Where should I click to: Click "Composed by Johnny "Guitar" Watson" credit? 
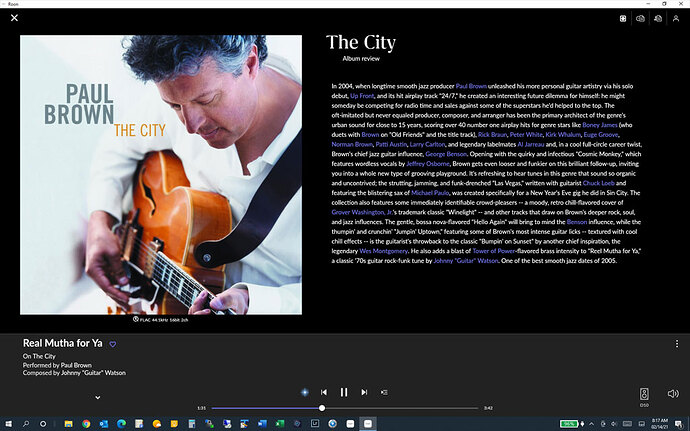coord(74,373)
